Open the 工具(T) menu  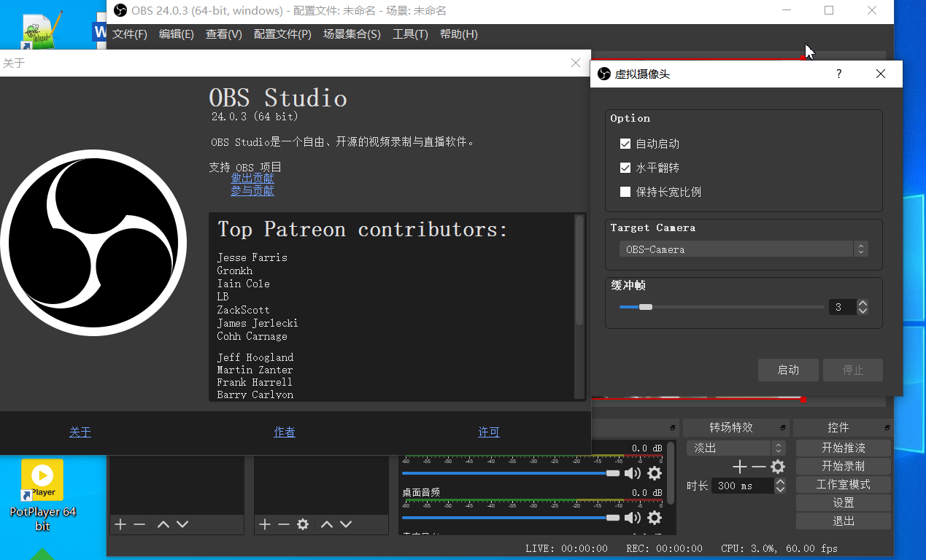[410, 34]
